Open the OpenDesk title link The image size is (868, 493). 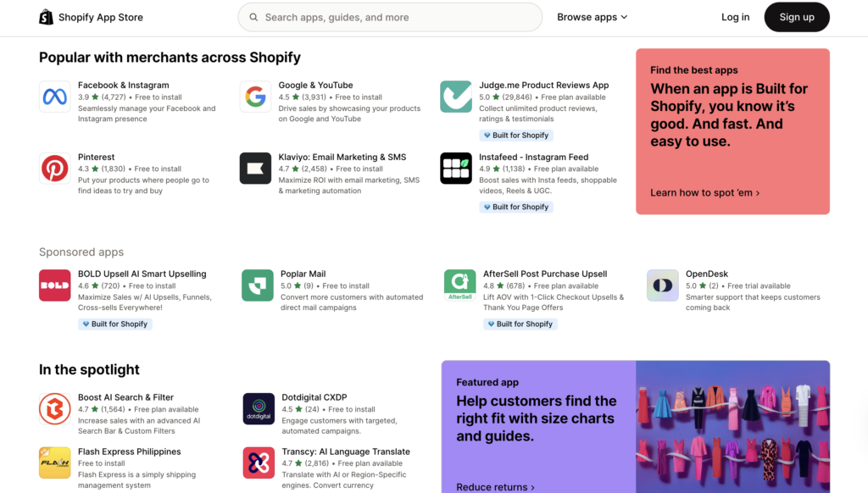click(707, 274)
